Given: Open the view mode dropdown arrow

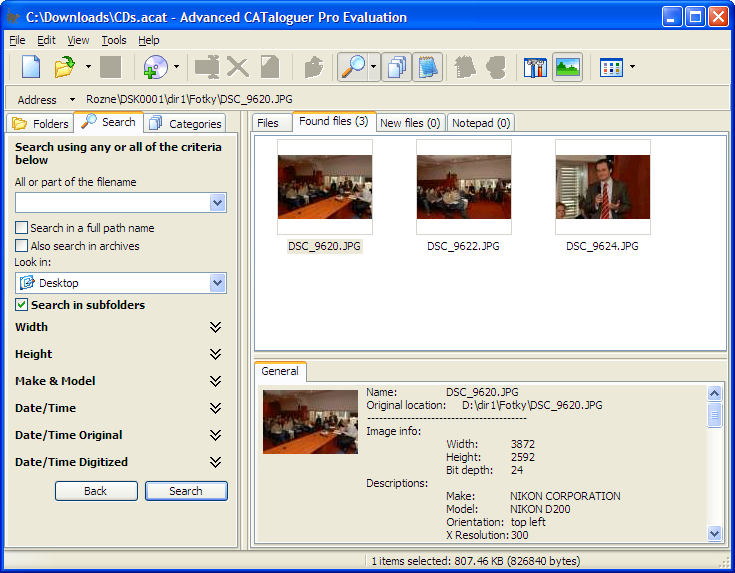Looking at the screenshot, I should coord(632,67).
